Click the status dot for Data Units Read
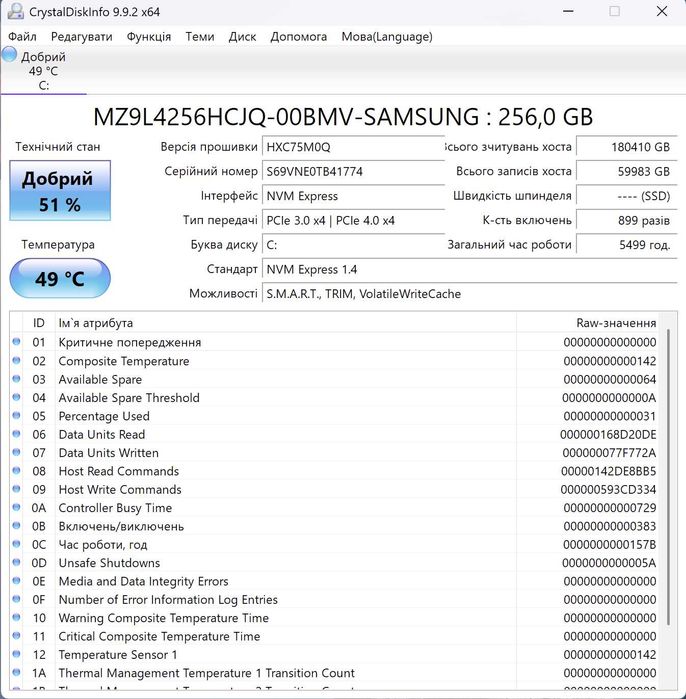 tap(16, 434)
